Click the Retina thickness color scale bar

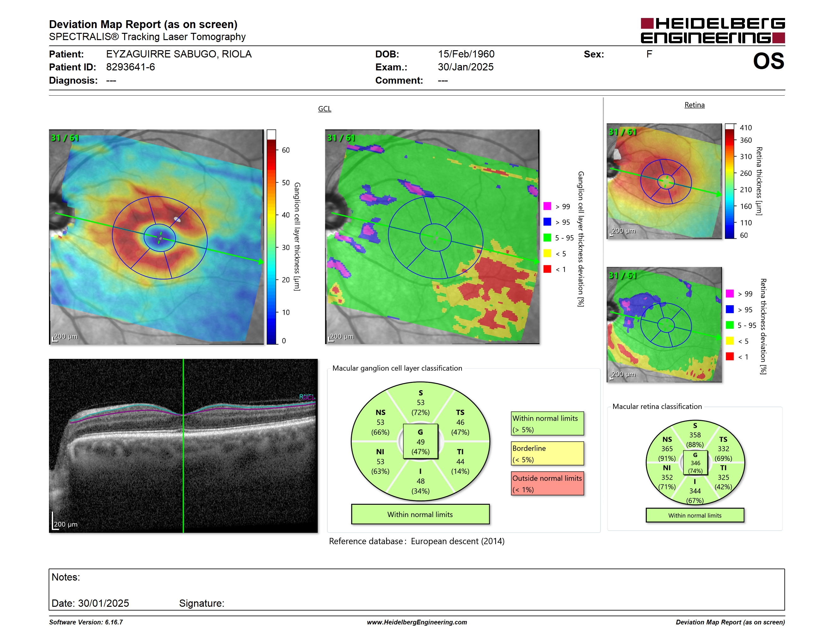[730, 181]
